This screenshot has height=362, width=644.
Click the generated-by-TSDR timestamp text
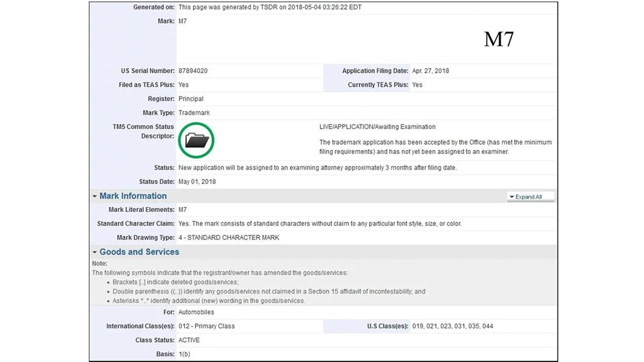(x=270, y=7)
